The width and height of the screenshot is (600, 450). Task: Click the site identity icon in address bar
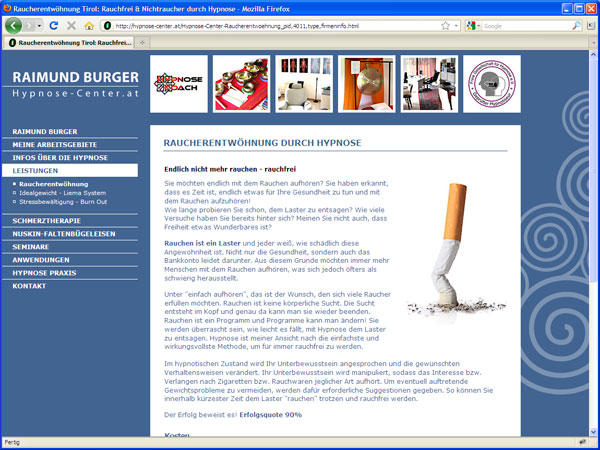click(108, 26)
